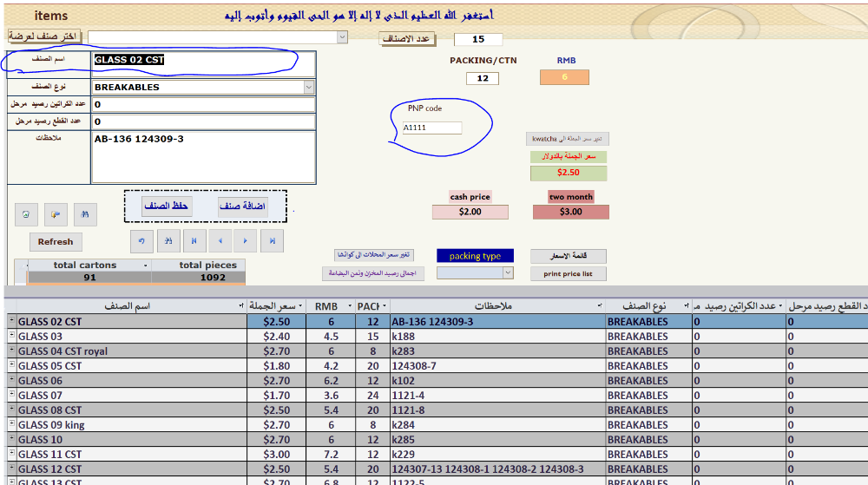The width and height of the screenshot is (868, 485).
Task: Click the undo record arrow icon
Action: point(141,240)
